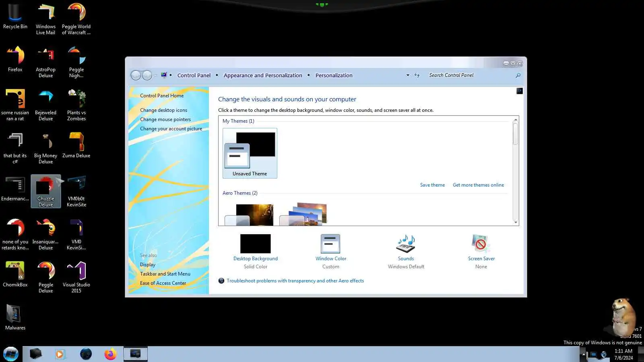This screenshot has width=644, height=362.
Task: Click the volume icon in system tray
Action: click(x=603, y=354)
